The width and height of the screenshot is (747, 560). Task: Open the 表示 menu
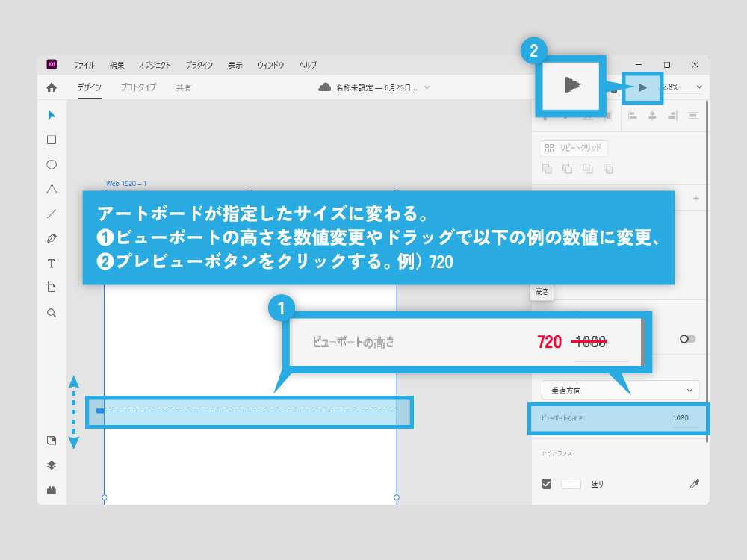coord(235,65)
